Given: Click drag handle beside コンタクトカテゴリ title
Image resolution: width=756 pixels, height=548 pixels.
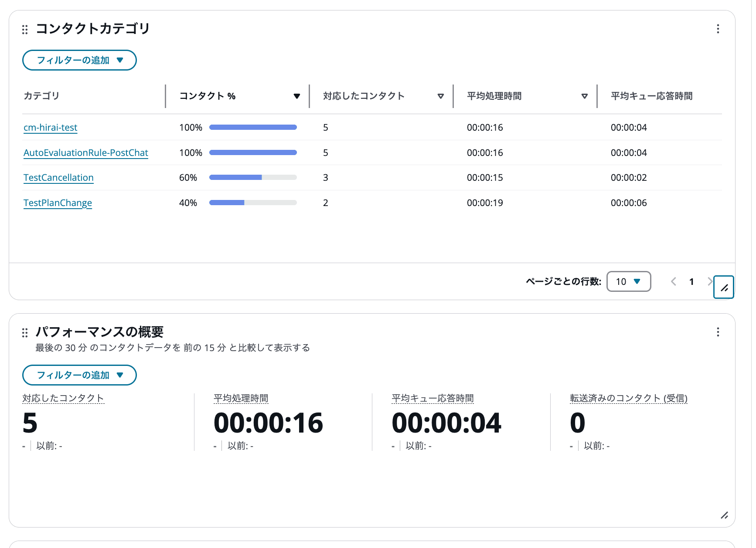Looking at the screenshot, I should [25, 29].
